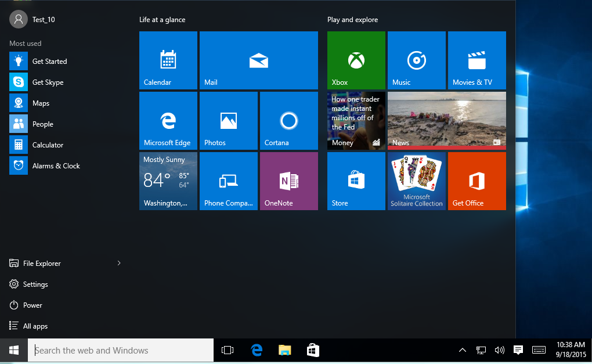Screen dimensions: 592x364
Task: Launch Microsoft Edge from its tile
Action: [x=168, y=121]
